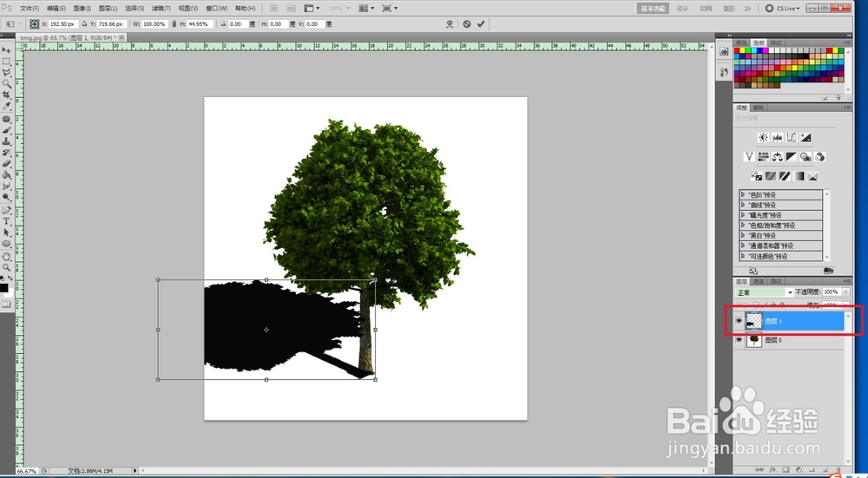868x478 pixels.
Task: Switch to the 样式 panel tab
Action: (x=776, y=42)
